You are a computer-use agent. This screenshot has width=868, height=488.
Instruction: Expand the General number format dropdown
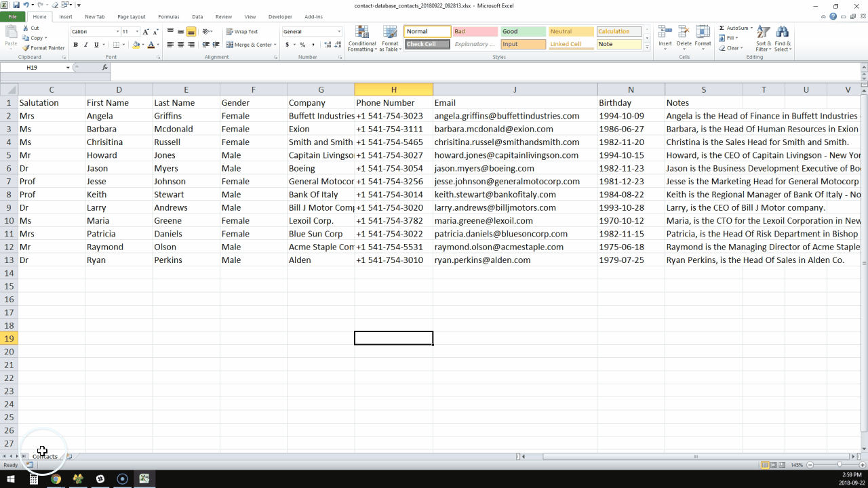click(x=339, y=32)
